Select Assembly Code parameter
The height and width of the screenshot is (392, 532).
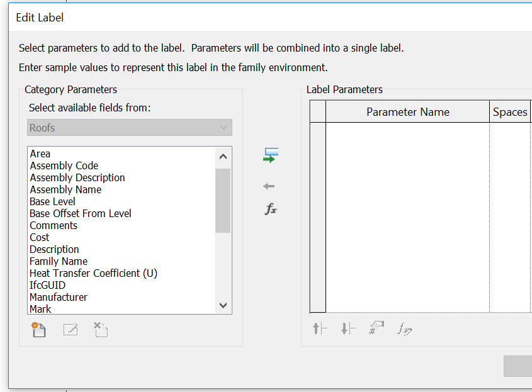(x=64, y=165)
